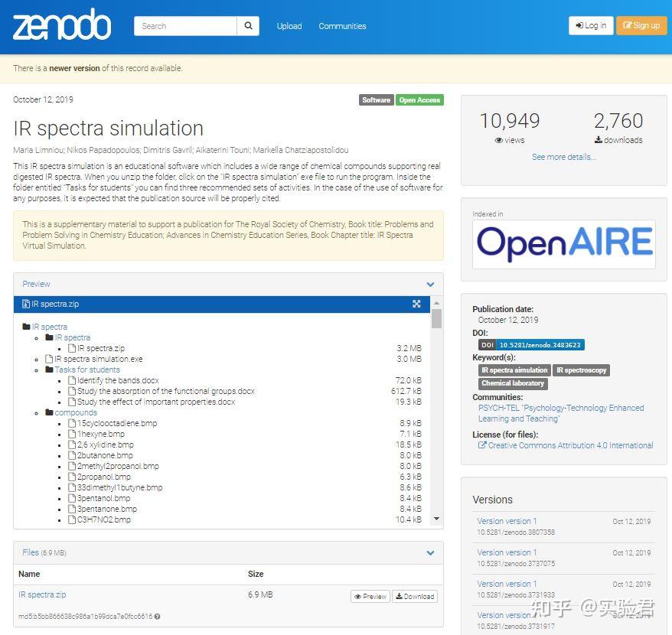Image resolution: width=672 pixels, height=635 pixels.
Task: Select C3H7NO2.bmp file
Action: [104, 519]
